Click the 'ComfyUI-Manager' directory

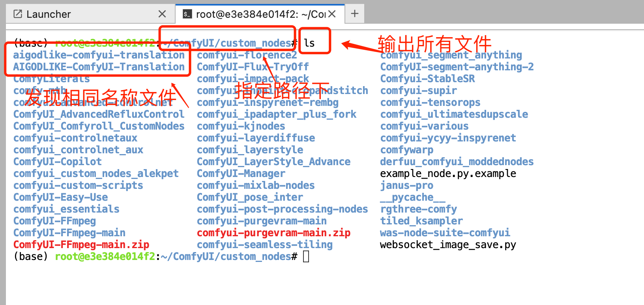tap(241, 173)
